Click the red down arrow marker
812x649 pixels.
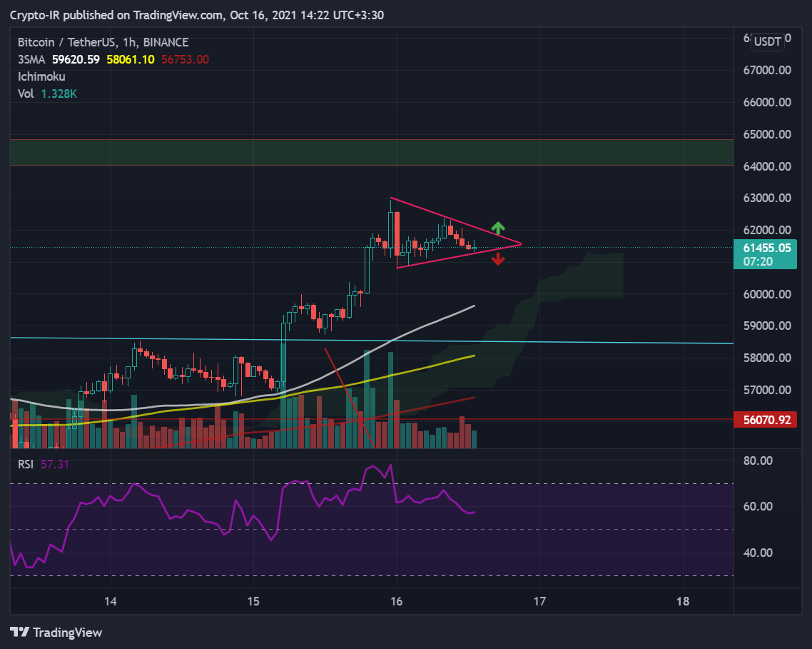tap(498, 259)
